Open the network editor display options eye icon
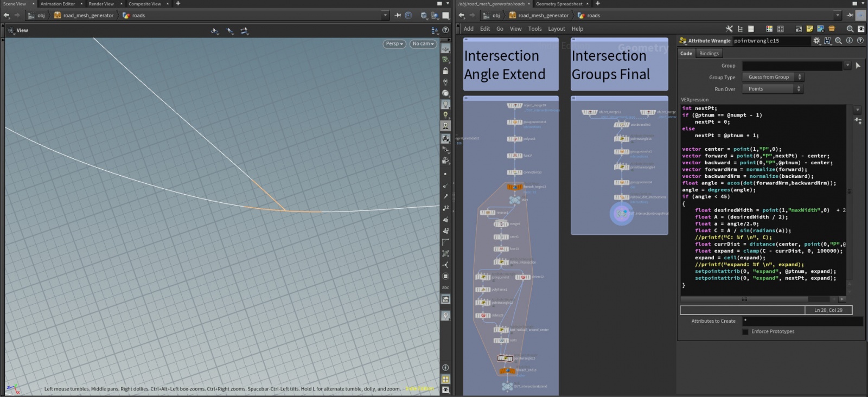Image resolution: width=868 pixels, height=397 pixels. pos(860,29)
